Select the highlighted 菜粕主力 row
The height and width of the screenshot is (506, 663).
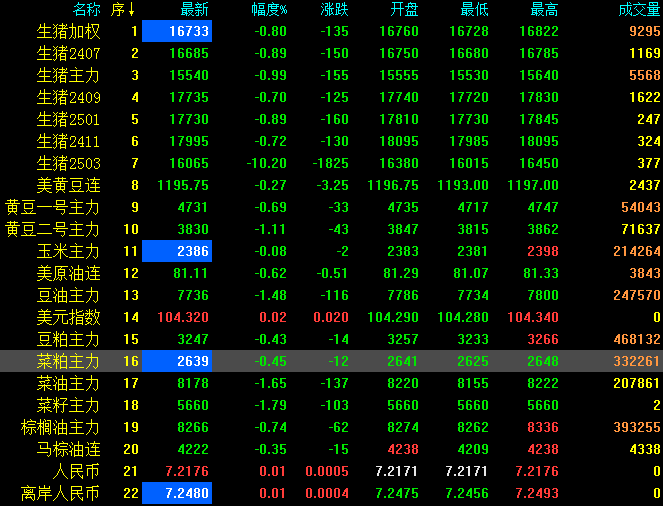pyautogui.click(x=68, y=361)
